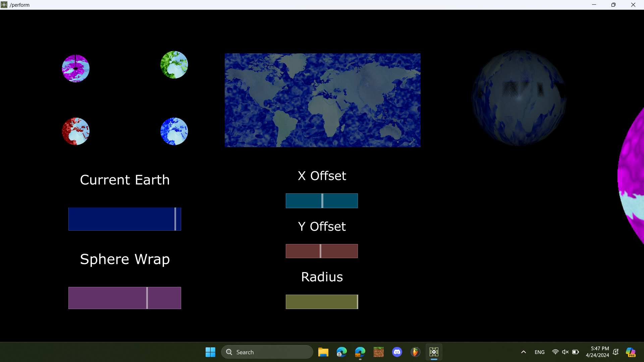
Task: Select the bright blue Earth thumbnail
Action: [174, 131]
